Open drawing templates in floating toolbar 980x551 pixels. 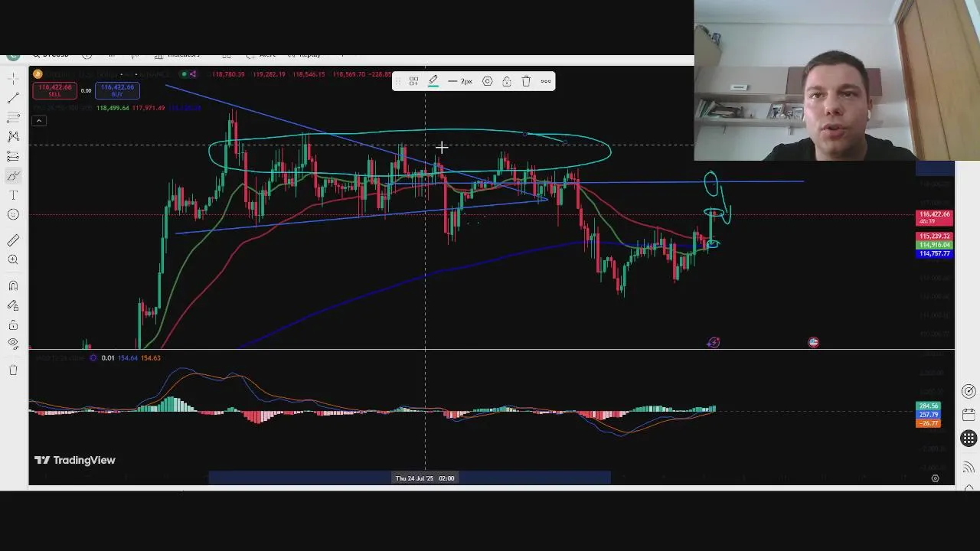click(x=413, y=81)
